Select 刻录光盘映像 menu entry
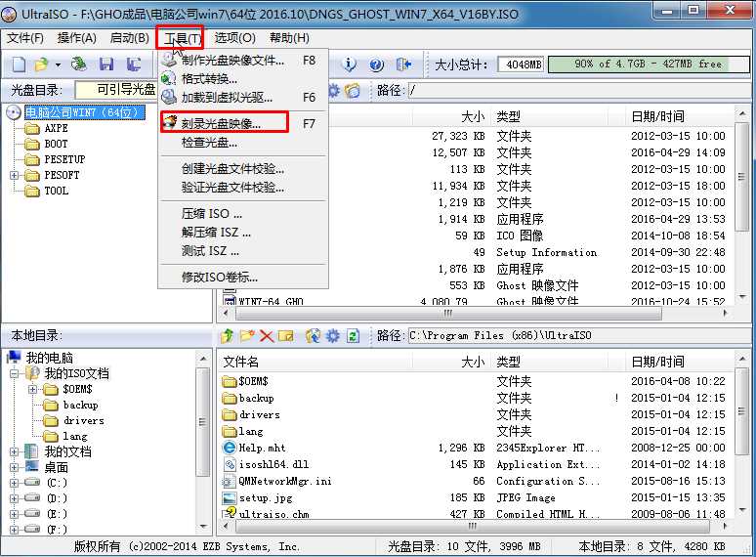 point(243,124)
